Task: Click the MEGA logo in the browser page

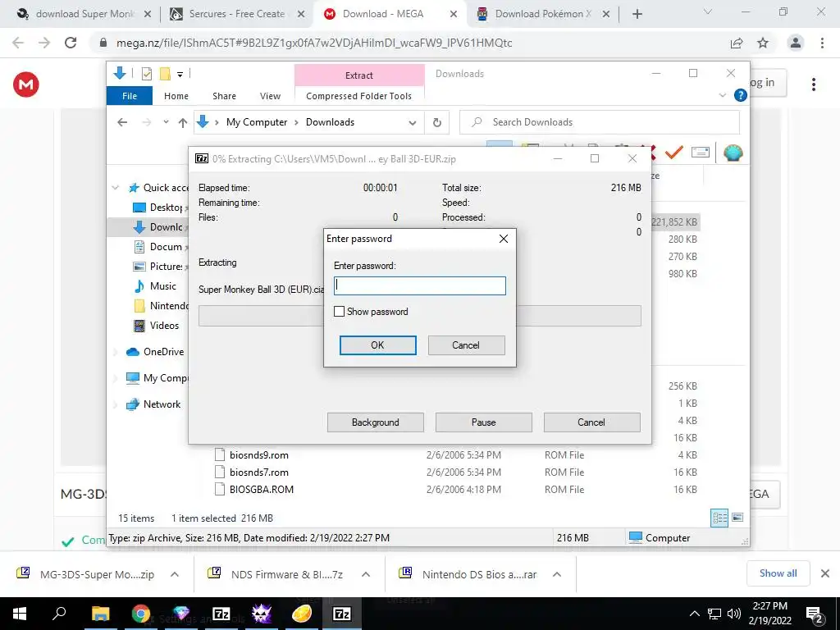Action: 25,84
